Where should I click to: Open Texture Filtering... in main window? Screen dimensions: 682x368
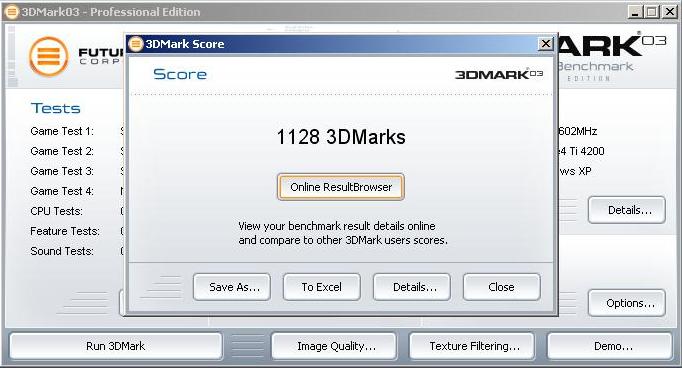(472, 346)
